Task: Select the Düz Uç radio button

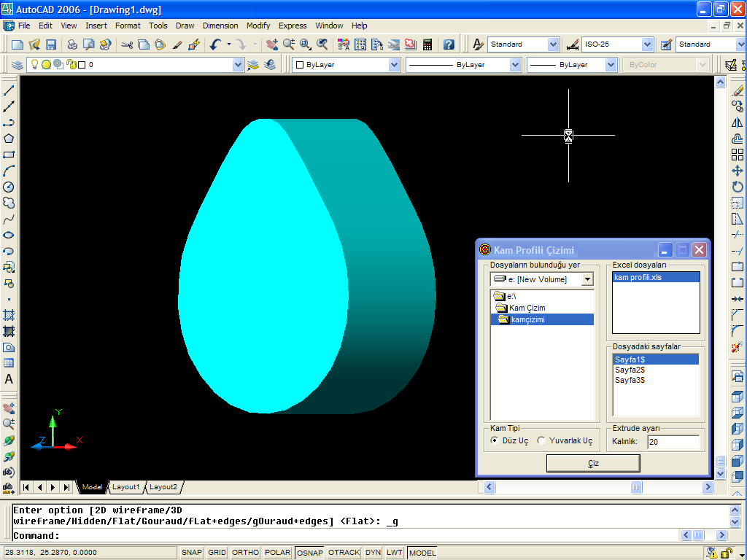Action: [495, 441]
